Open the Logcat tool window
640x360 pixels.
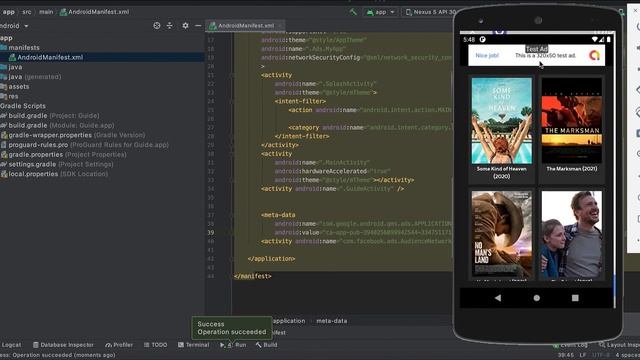[x=11, y=345]
